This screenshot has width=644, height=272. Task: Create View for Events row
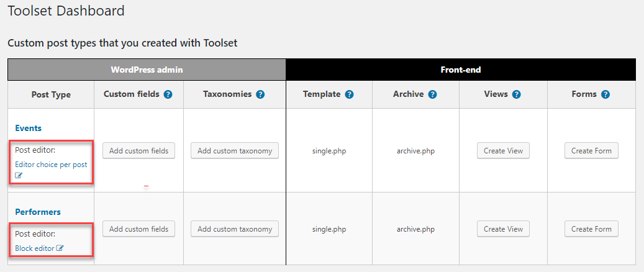(503, 151)
